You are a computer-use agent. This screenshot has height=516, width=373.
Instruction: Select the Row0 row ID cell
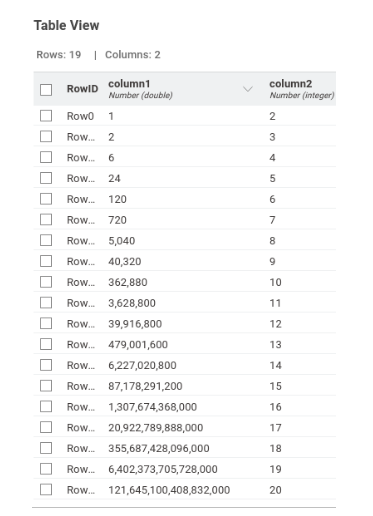click(x=80, y=116)
